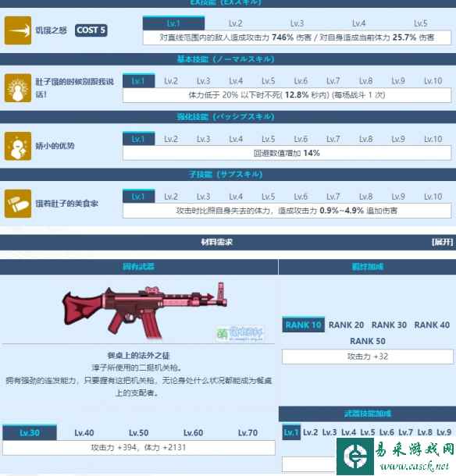Screen dimensions: 456x476
Task: Expand the material requirements section
Action: (x=442, y=242)
